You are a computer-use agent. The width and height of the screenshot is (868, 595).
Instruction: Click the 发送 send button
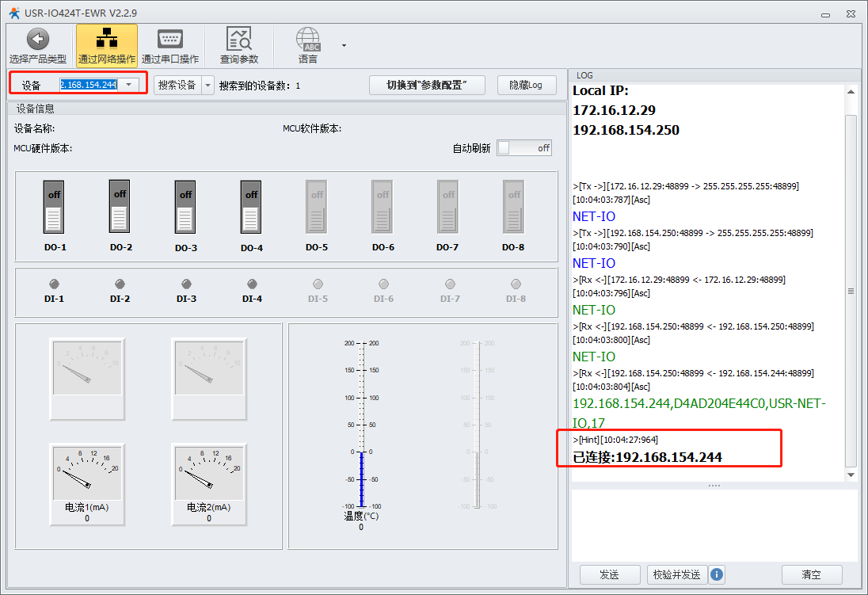(x=610, y=574)
